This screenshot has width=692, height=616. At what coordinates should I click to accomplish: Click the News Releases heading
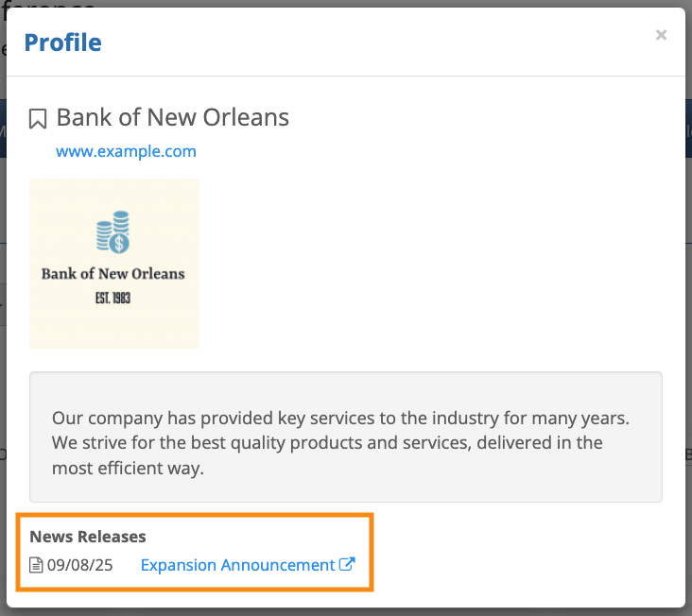point(88,537)
